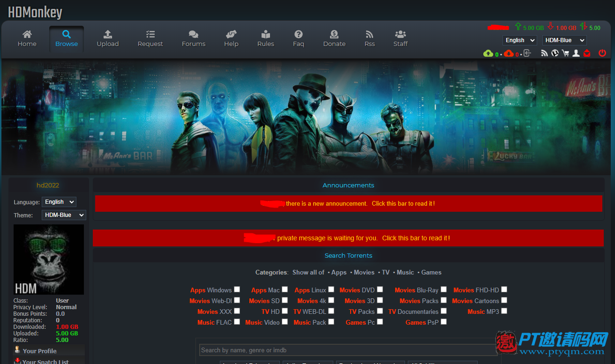Tick the Music FLAC checkbox

click(237, 322)
